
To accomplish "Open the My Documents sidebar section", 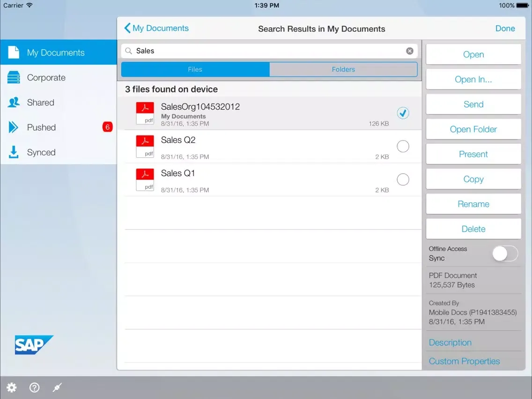I will (59, 52).
